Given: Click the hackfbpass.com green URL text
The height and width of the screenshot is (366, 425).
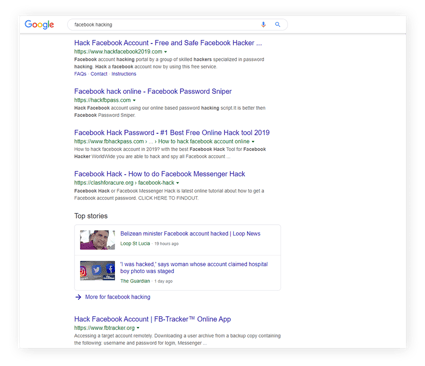Looking at the screenshot, I should tap(102, 100).
